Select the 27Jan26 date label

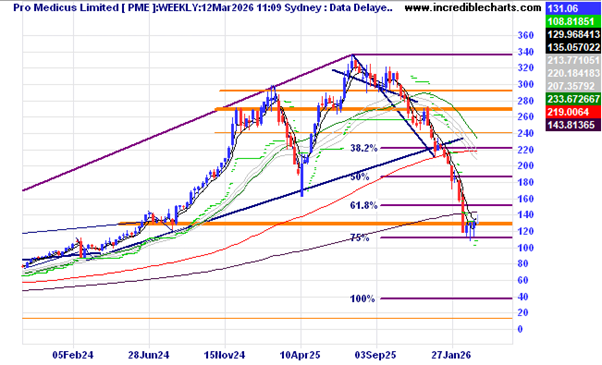(451, 355)
